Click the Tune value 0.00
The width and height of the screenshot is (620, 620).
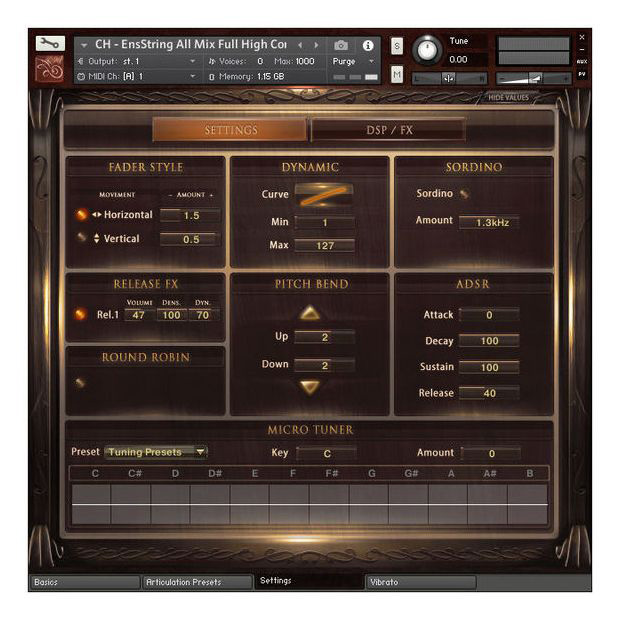pyautogui.click(x=458, y=60)
